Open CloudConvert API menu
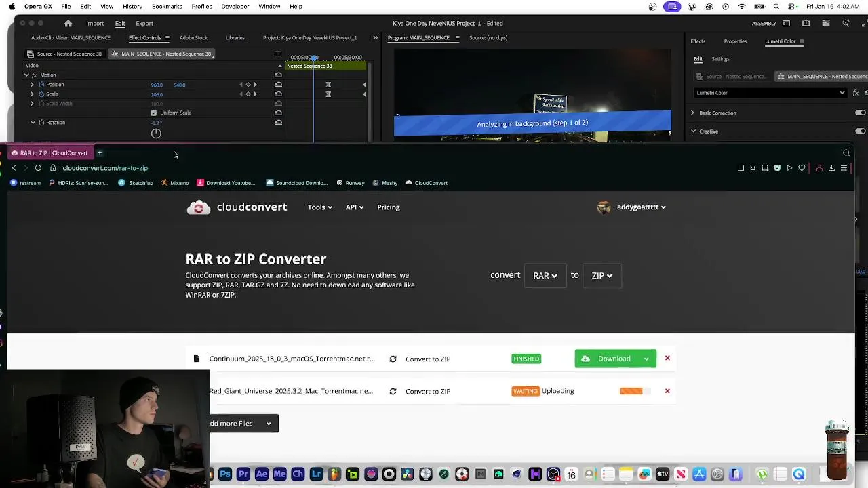868x488 pixels. 355,207
